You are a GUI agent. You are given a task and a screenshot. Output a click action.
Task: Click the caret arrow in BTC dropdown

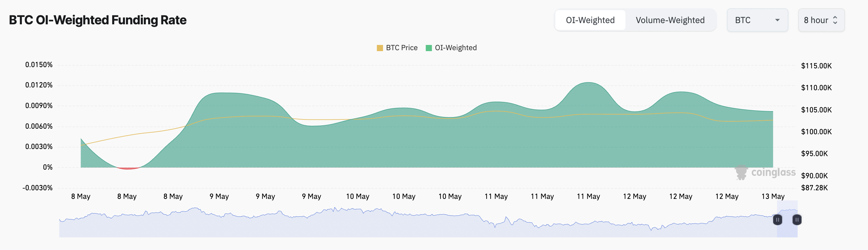(x=777, y=20)
